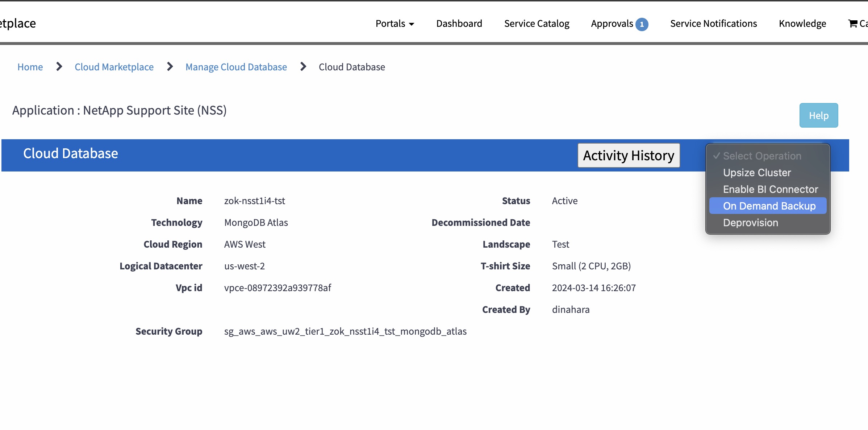Visit the Knowledge page
This screenshot has height=430, width=868.
tap(802, 23)
